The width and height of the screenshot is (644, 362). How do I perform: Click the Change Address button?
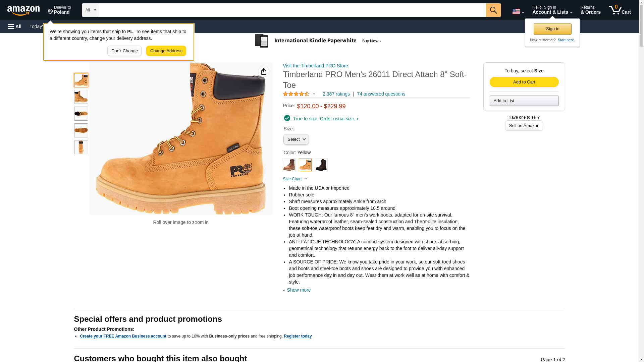click(x=166, y=51)
